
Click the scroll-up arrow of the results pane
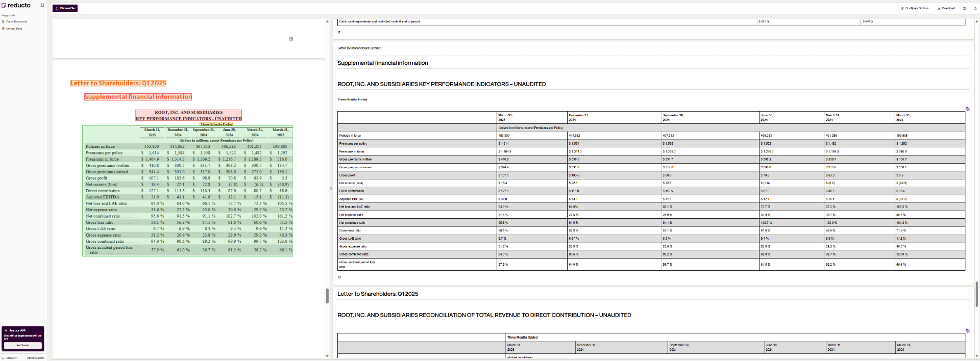tap(977, 21)
